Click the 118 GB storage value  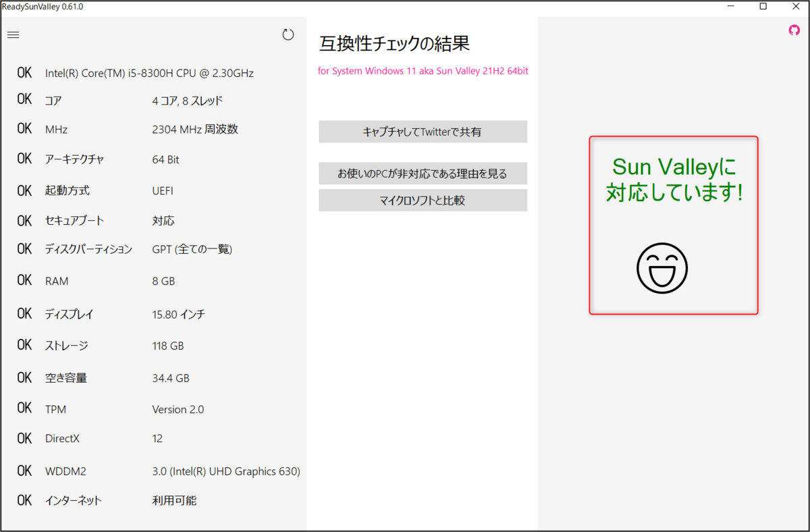[x=168, y=346]
